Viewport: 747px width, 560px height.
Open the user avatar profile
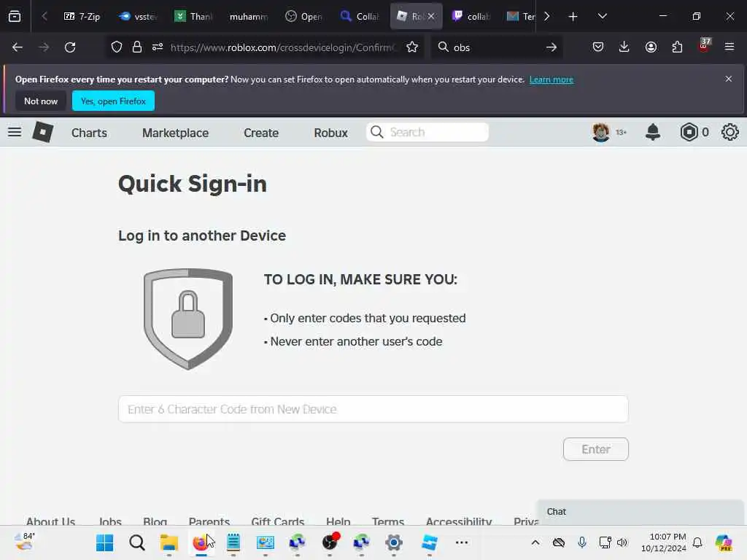tap(601, 132)
